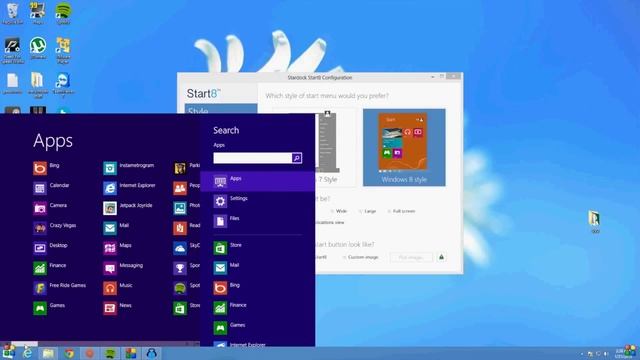Viewport: 640px width, 360px height.
Task: Select the uTorrent desktop icon
Action: pyautogui.click(x=38, y=48)
